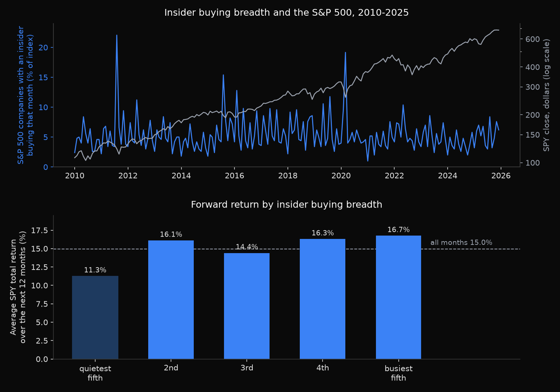This screenshot has height=392, width=560.
Task: Click the chart title 'Insider buying breadth and the S&P 500, 2010-2025'
Action: click(x=286, y=13)
